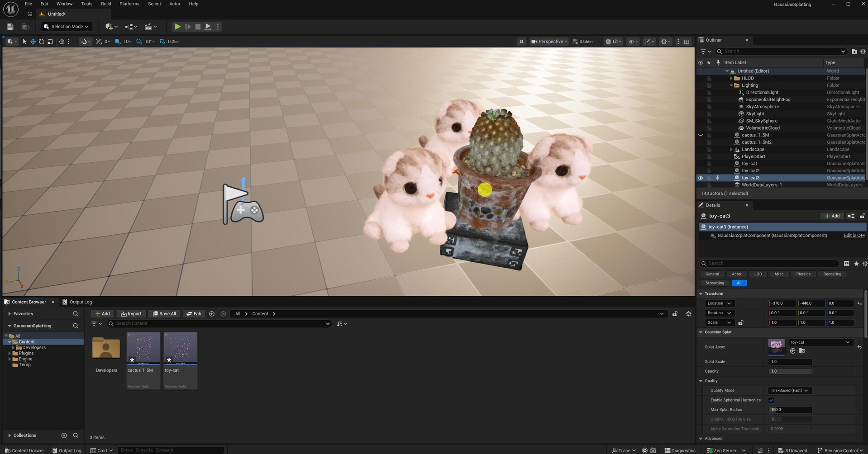868x454 pixels.
Task: Open the quick add content icon
Action: click(x=111, y=27)
